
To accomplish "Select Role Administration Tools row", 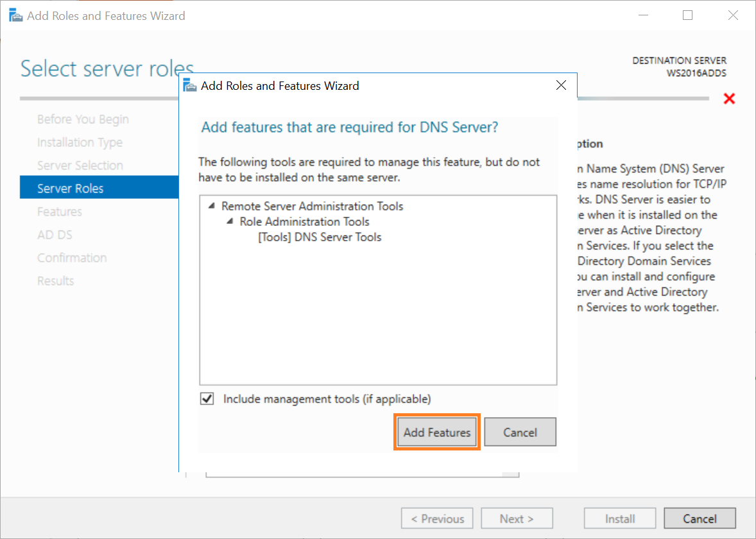I will point(304,222).
